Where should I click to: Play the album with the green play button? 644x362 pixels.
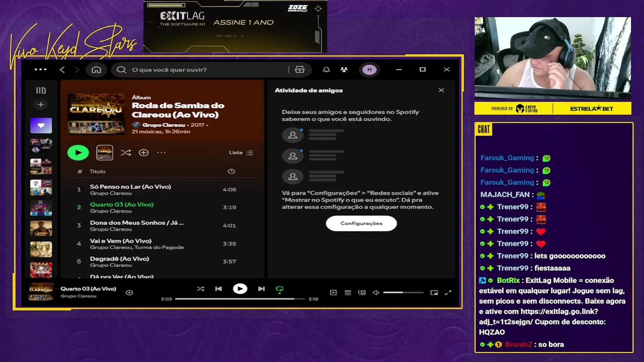click(78, 152)
